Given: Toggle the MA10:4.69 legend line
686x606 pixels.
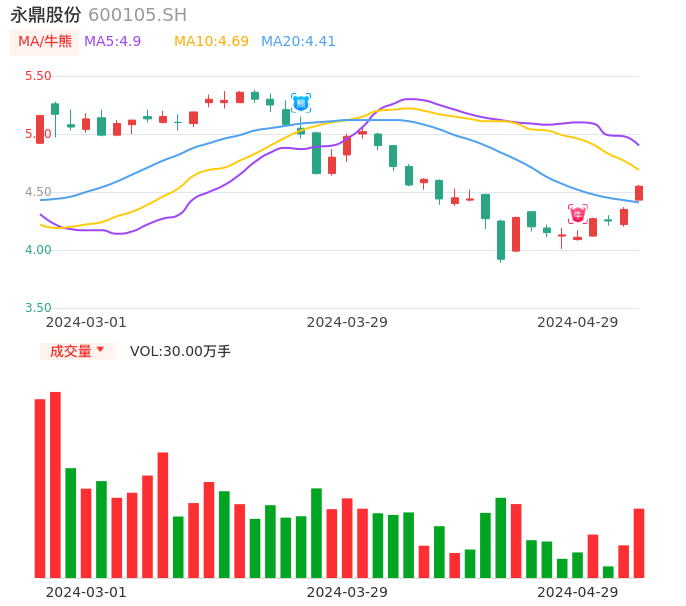Looking at the screenshot, I should click(x=211, y=42).
